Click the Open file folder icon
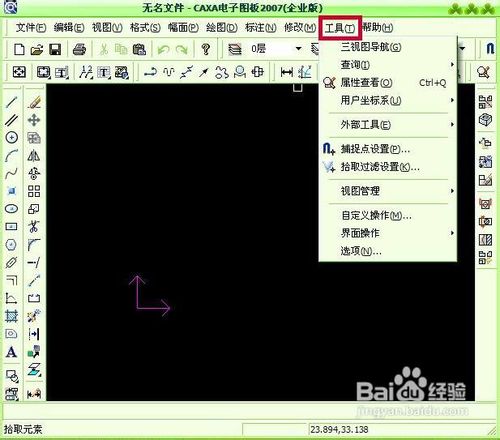Screen dimensions: 500x440 [x=37, y=50]
